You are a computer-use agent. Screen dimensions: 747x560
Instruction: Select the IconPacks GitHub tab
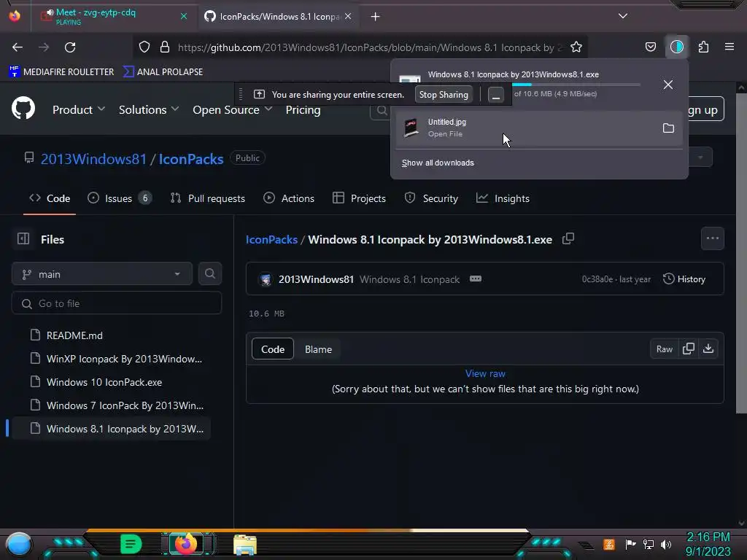pyautogui.click(x=278, y=17)
